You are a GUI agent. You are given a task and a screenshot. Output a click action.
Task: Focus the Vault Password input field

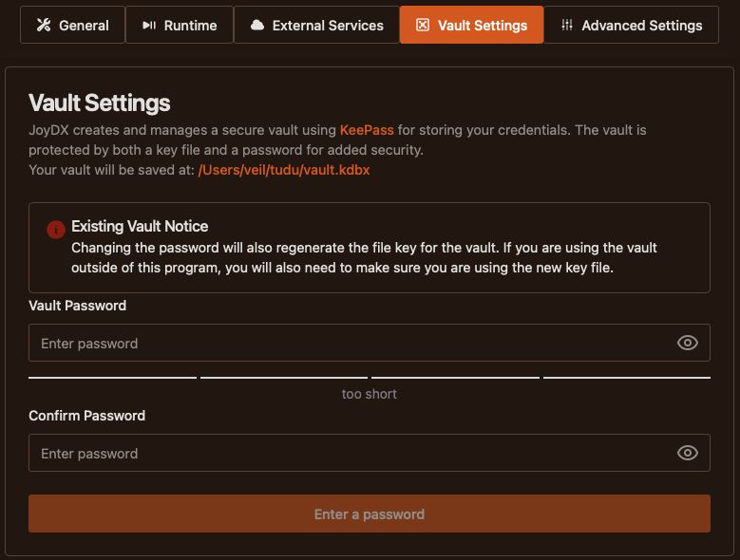370,343
